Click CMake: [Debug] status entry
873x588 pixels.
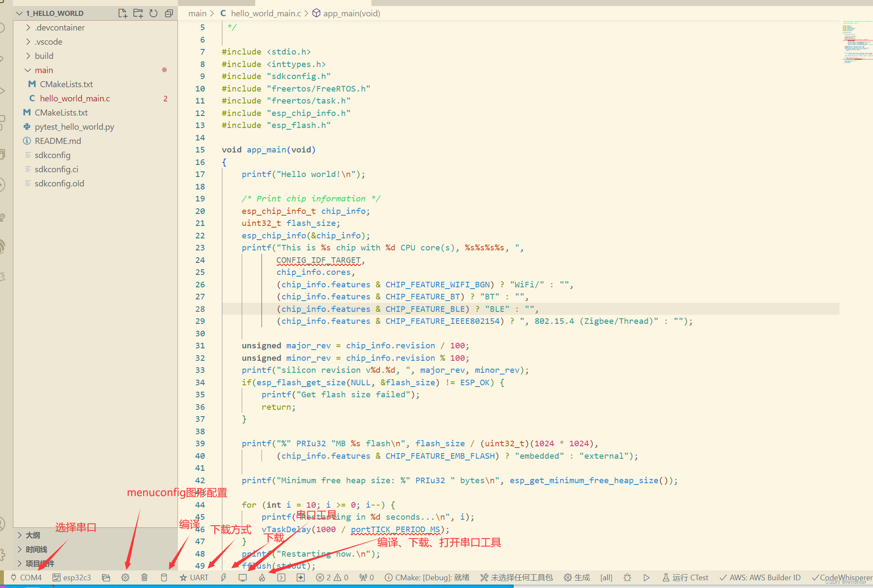427,578
